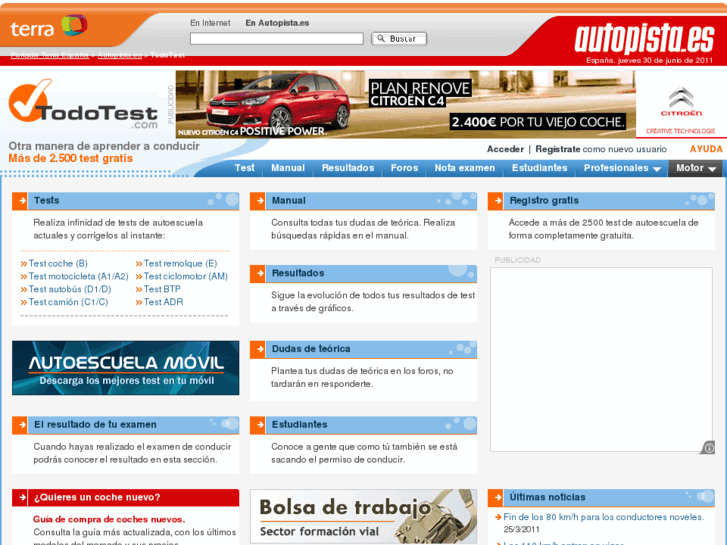Open the Manual section heading
The width and height of the screenshot is (727, 545).
(288, 200)
